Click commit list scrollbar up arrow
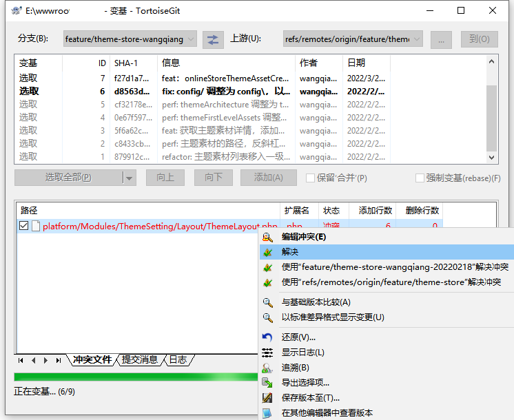This screenshot has width=514, height=420. pyautogui.click(x=491, y=61)
